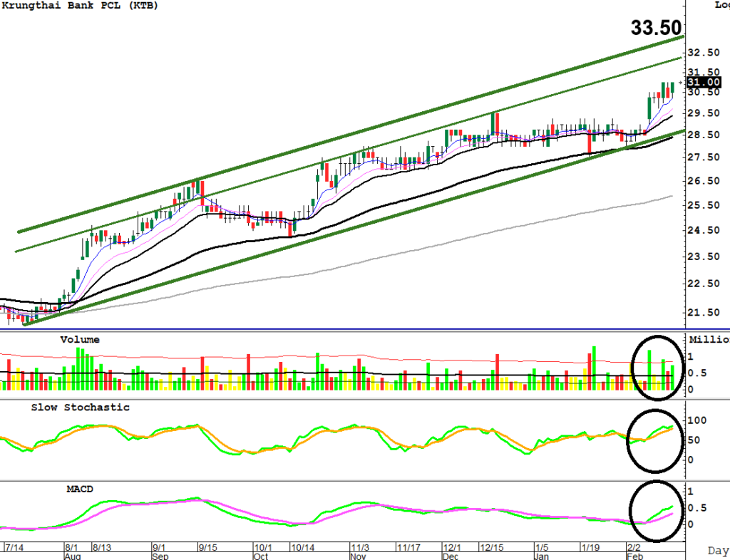
Task: Select the 1/19 date marker
Action: [590, 547]
